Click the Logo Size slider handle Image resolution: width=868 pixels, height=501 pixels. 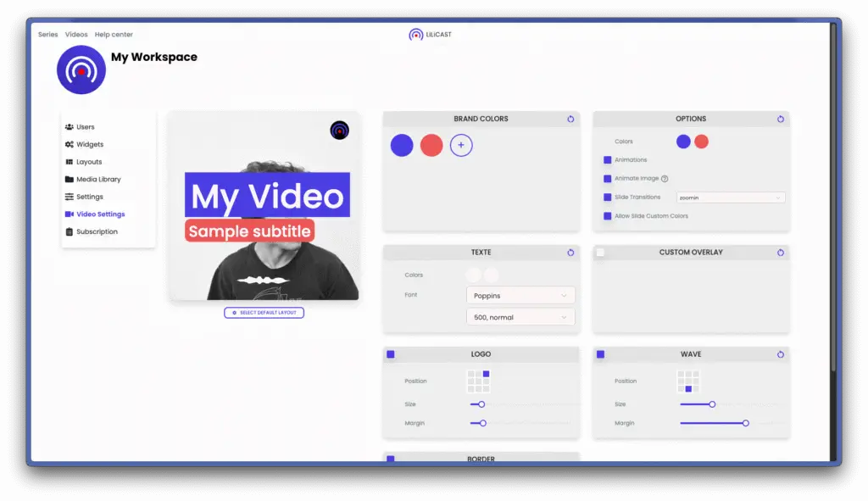(481, 404)
